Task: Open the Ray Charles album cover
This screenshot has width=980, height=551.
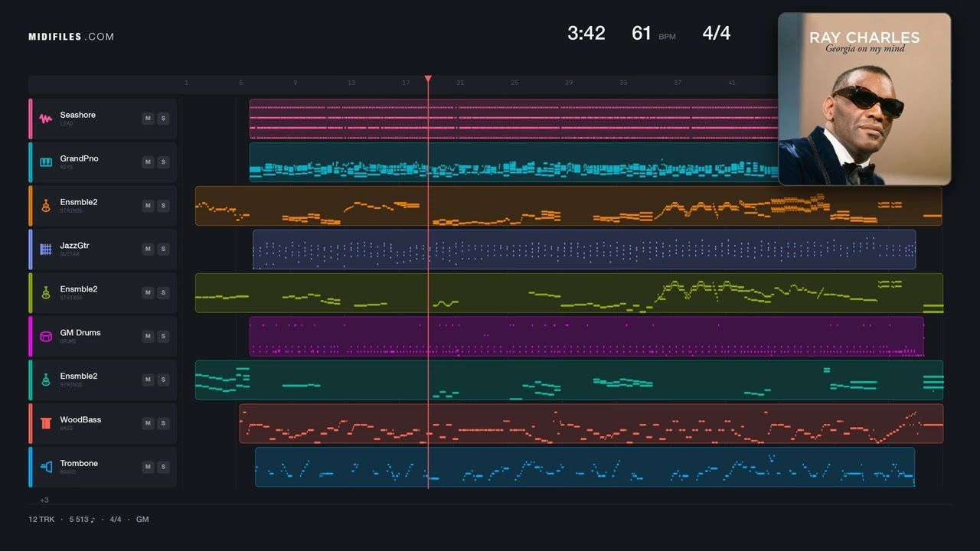Action: tap(864, 99)
